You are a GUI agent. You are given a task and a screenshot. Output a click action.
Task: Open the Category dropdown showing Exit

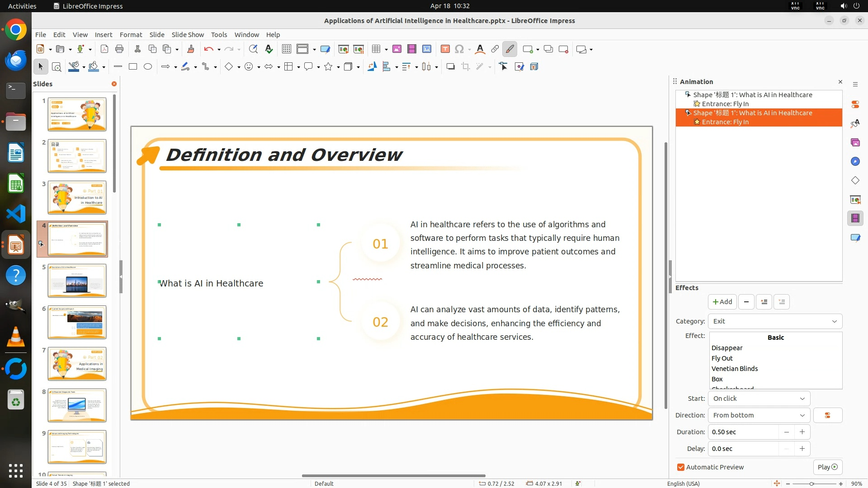click(775, 321)
